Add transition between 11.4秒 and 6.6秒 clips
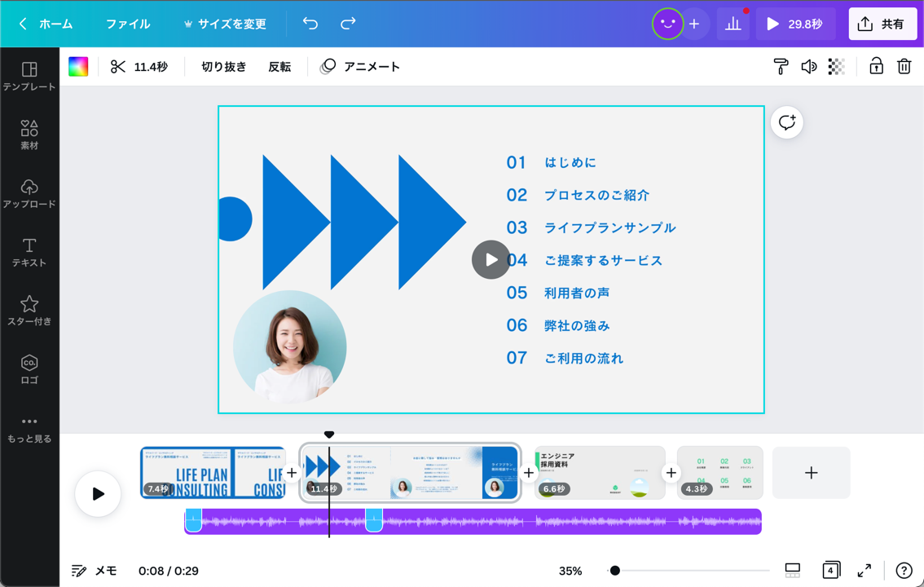The height and width of the screenshot is (587, 924). [529, 473]
